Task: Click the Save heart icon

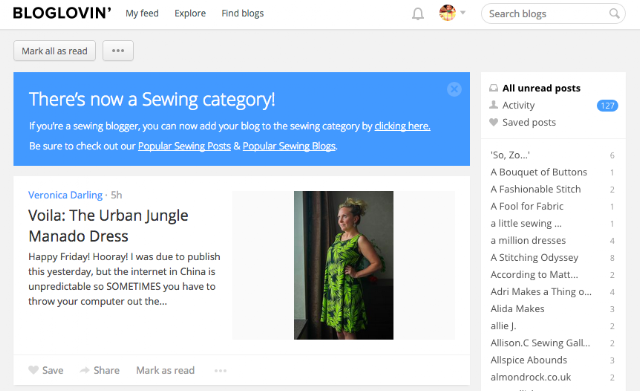Action: click(x=33, y=370)
